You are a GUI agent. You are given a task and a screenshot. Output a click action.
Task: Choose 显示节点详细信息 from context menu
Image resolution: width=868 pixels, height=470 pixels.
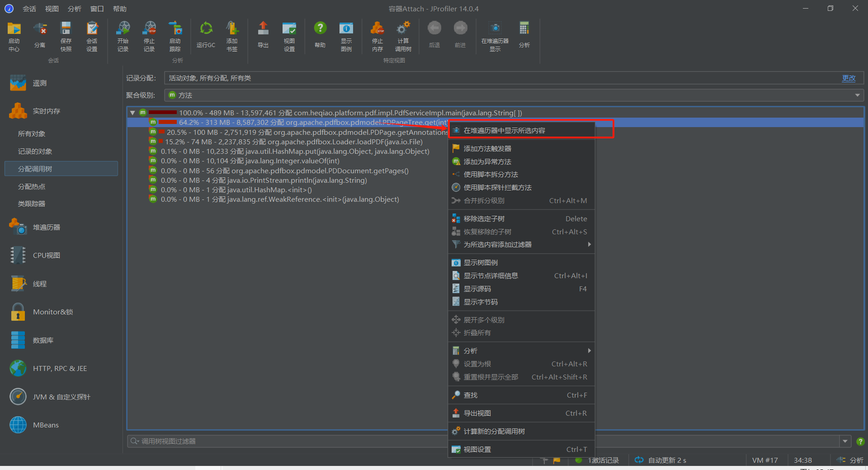click(521, 275)
